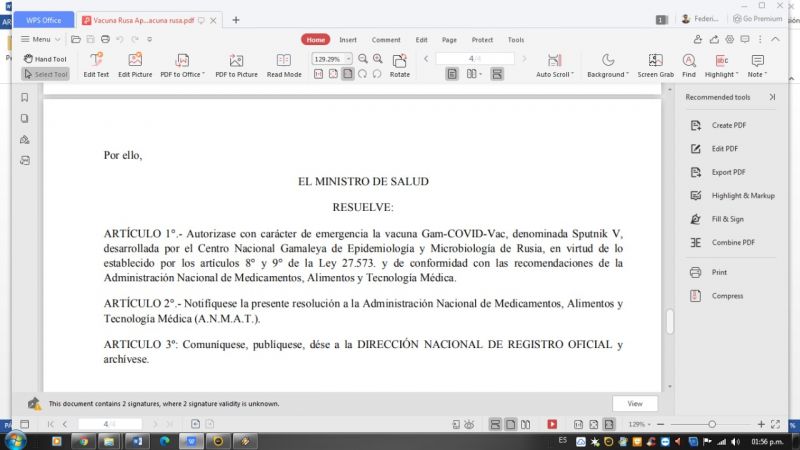Open the bookmarks panel in left sidebar
800x450 pixels.
pyautogui.click(x=24, y=97)
